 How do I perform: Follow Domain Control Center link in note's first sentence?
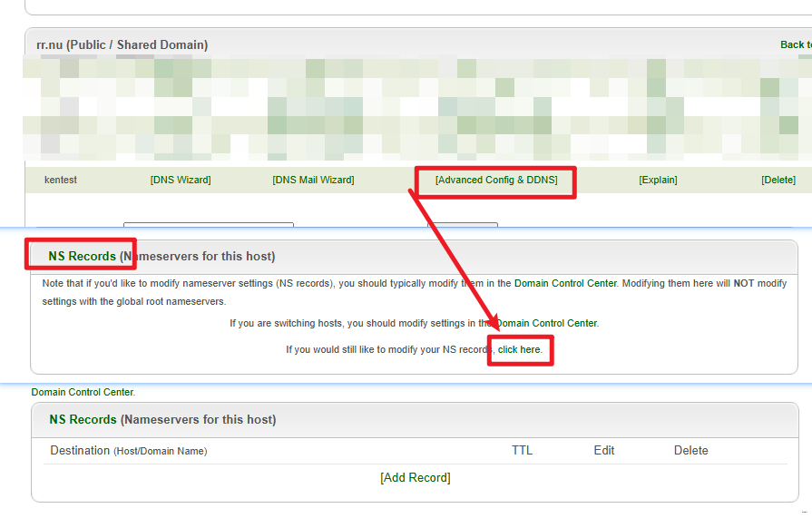tap(565, 283)
